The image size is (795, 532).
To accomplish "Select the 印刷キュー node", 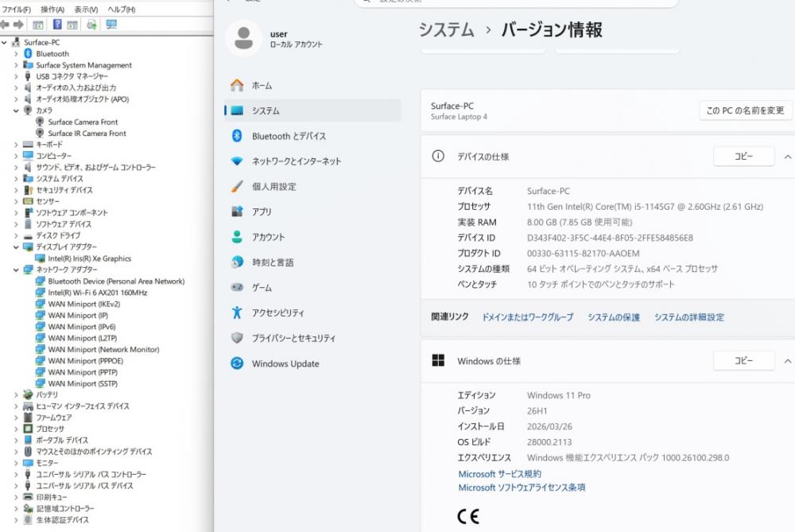I will click(51, 497).
